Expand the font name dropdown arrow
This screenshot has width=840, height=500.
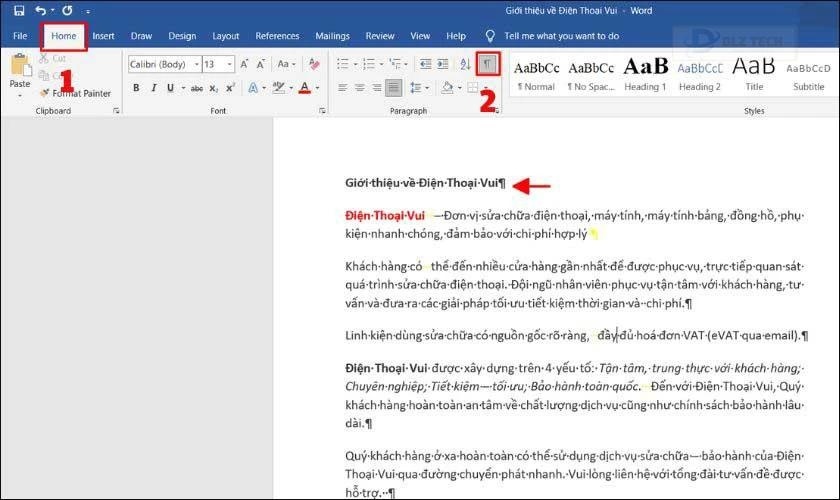pos(197,64)
